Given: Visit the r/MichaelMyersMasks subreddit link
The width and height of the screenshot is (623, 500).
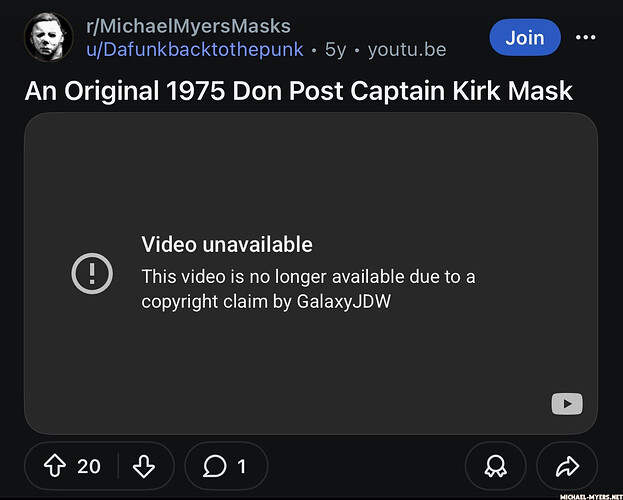Looking at the screenshot, I should (x=188, y=26).
